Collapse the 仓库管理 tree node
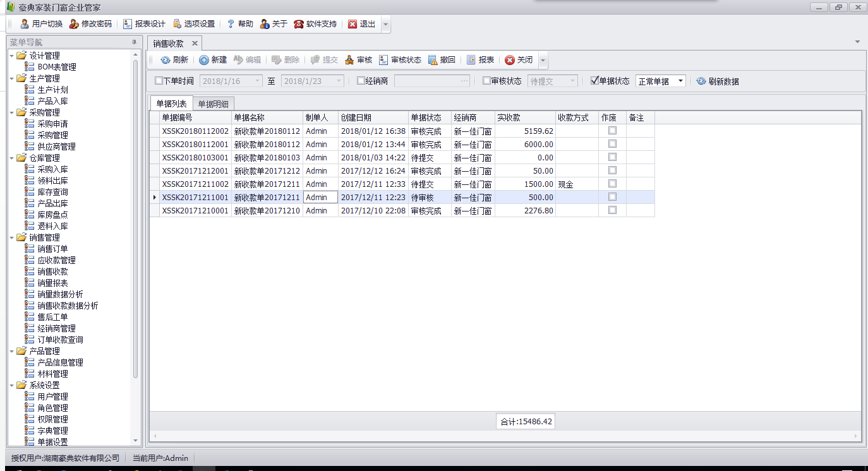 pos(13,158)
